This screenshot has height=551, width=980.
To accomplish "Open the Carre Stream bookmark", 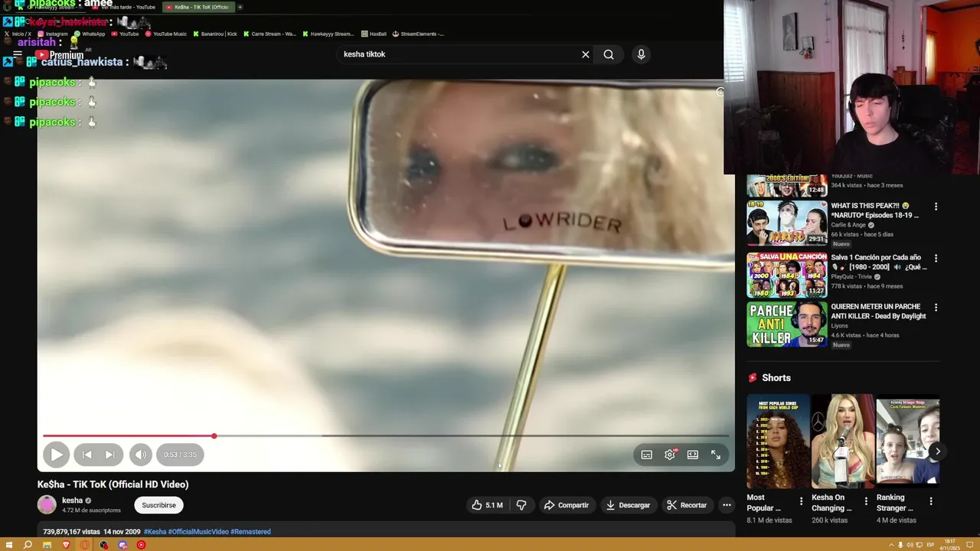I will coord(270,34).
